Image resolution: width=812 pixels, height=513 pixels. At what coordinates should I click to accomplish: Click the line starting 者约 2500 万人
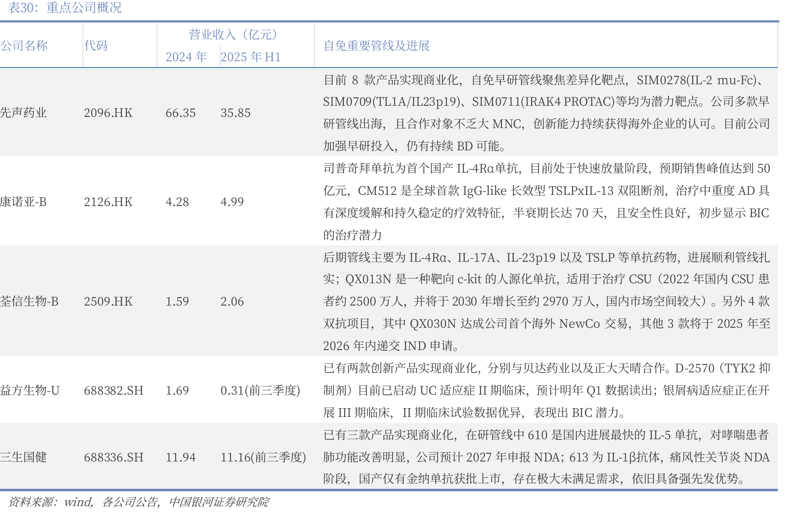click(546, 301)
